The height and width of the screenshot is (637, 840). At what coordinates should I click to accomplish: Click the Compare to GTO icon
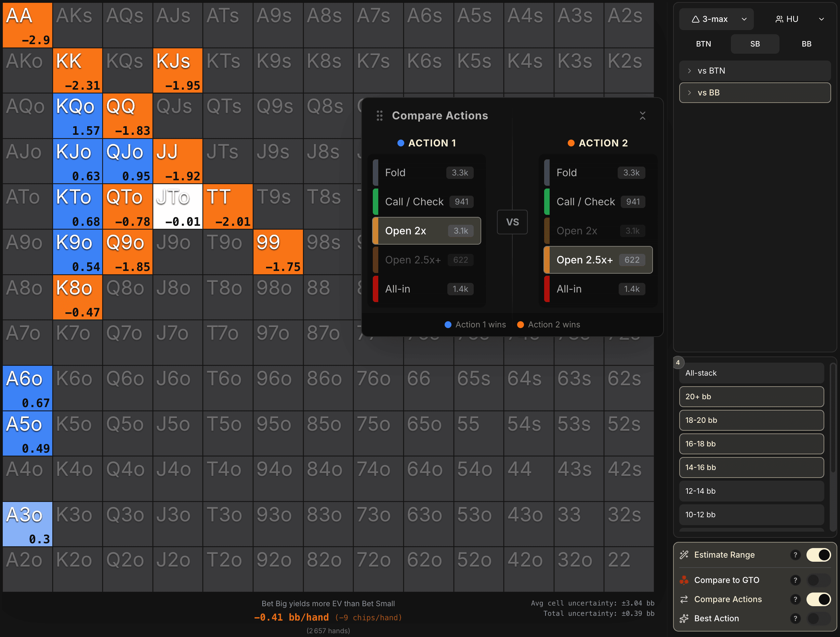pos(684,580)
